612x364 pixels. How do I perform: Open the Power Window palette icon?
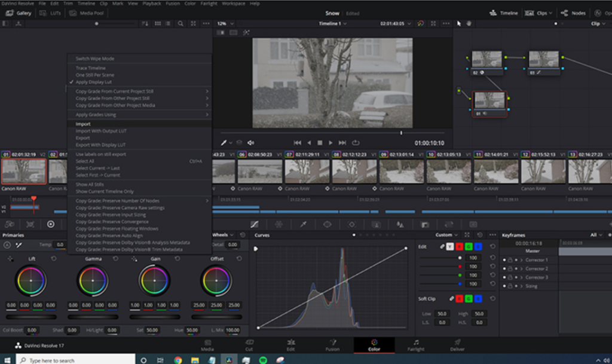click(327, 224)
